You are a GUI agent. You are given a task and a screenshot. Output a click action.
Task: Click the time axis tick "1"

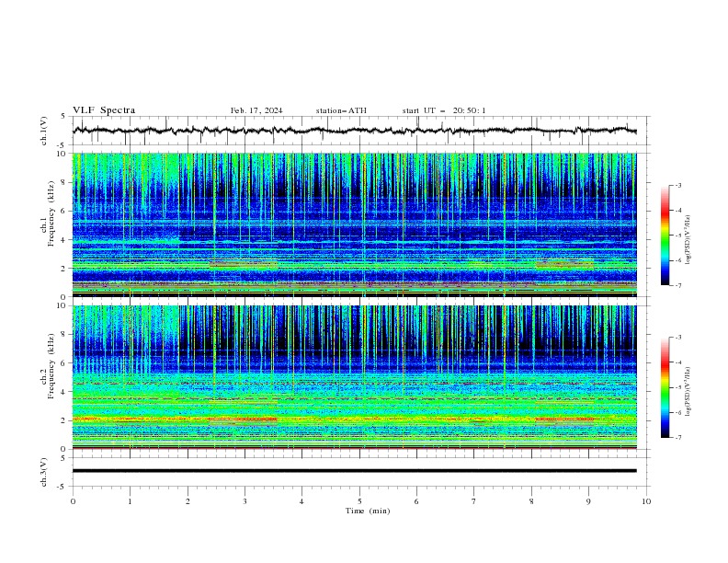pos(130,501)
